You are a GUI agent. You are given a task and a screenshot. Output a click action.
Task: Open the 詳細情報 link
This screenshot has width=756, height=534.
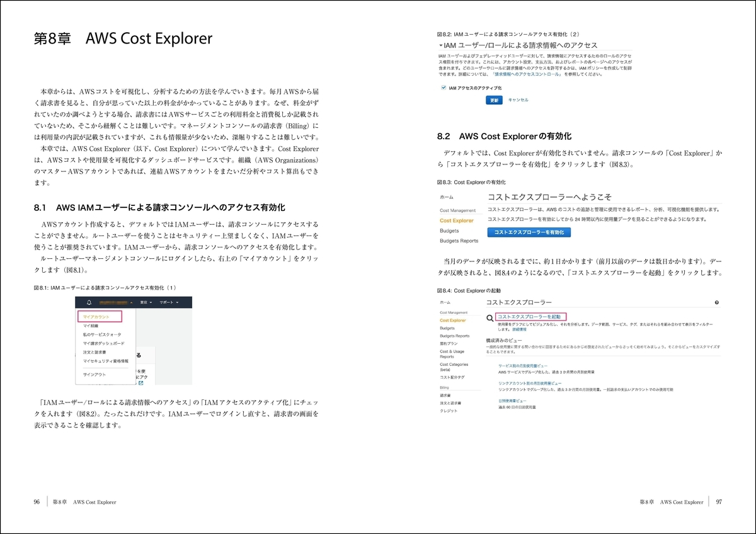[520, 329]
